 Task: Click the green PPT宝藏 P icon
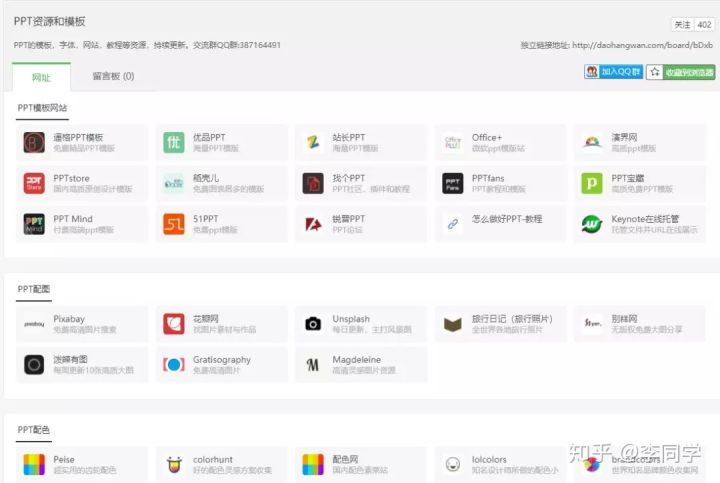click(x=592, y=183)
